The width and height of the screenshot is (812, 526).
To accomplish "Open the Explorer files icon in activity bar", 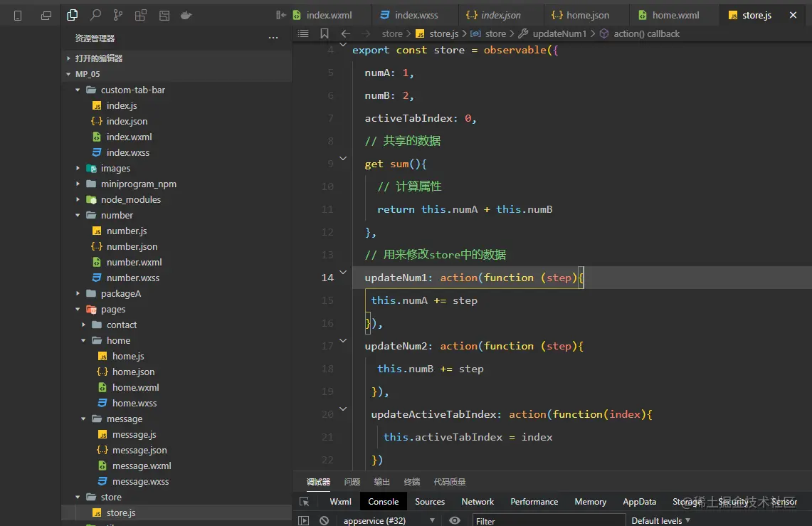I will (73, 15).
